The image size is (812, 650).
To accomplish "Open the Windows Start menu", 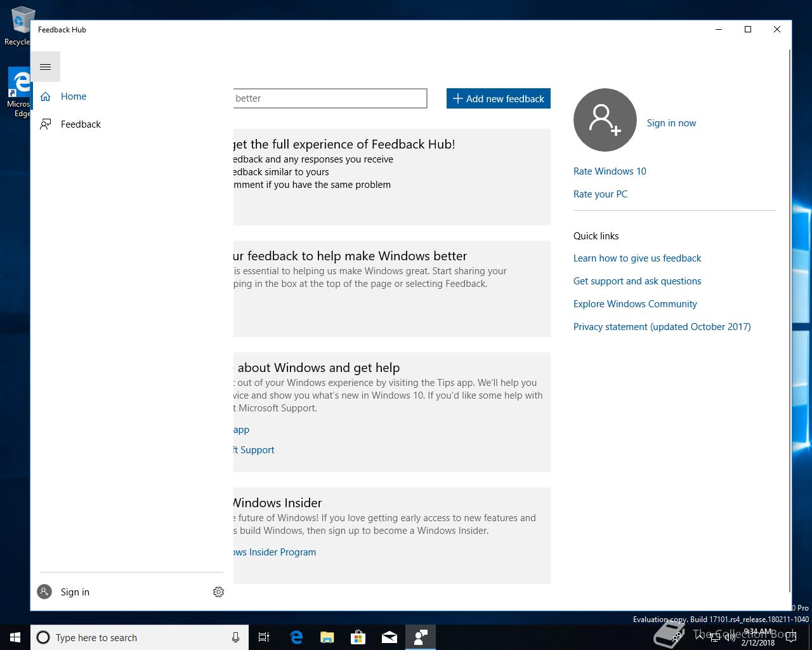I will pos(15,637).
